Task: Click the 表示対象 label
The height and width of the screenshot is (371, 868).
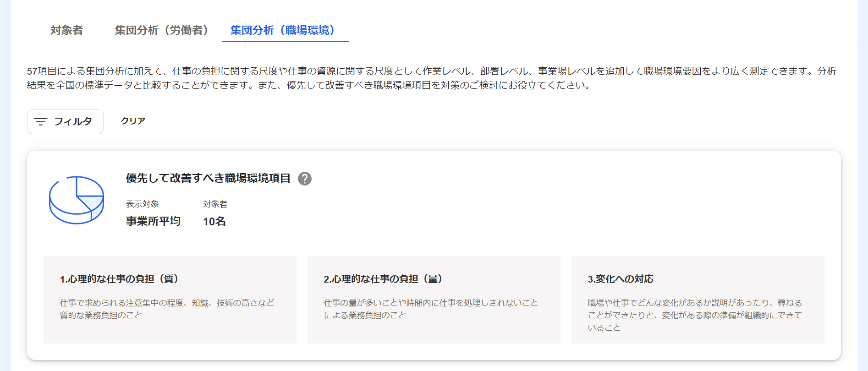Action: 143,204
